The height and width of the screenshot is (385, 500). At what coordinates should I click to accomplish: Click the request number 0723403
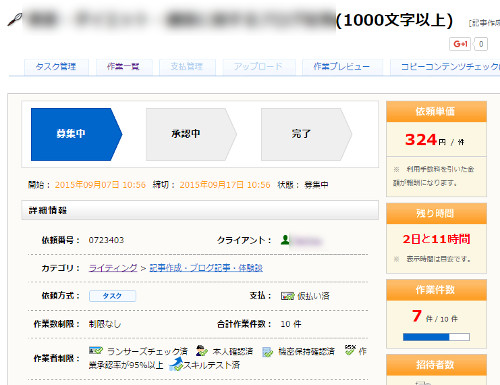106,240
